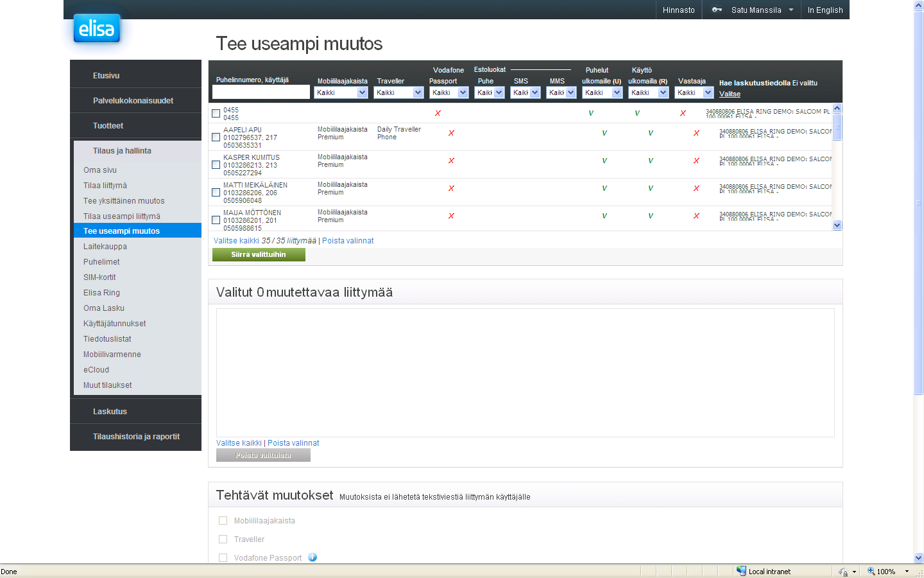Open Tiedotuslistat in the sidebar
This screenshot has width=924, height=578.
(107, 339)
